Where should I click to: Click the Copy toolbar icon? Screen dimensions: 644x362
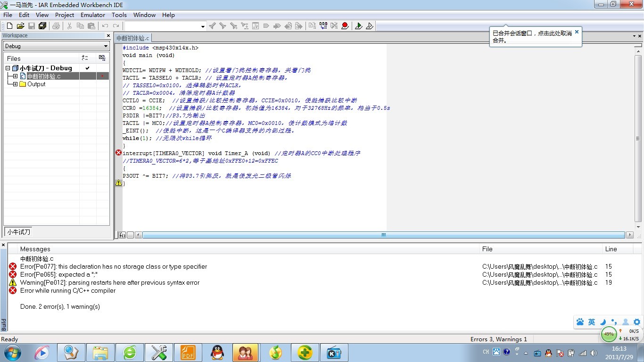[x=81, y=26]
